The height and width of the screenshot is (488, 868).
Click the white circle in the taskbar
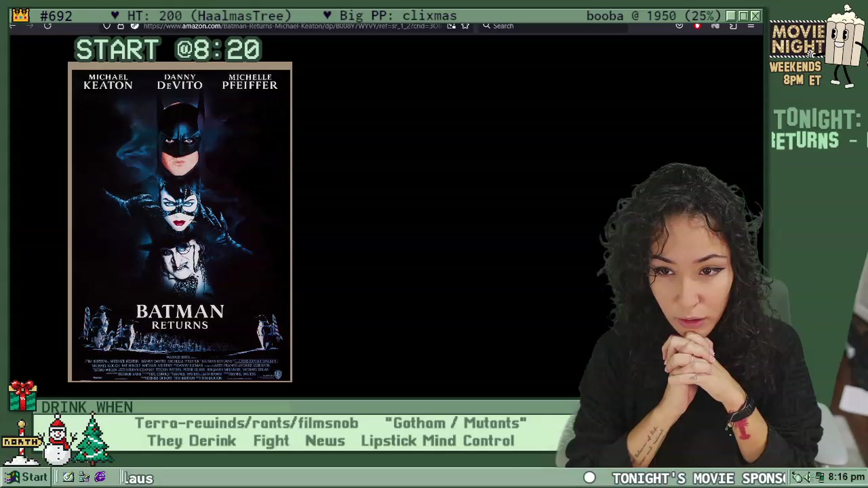(590, 478)
